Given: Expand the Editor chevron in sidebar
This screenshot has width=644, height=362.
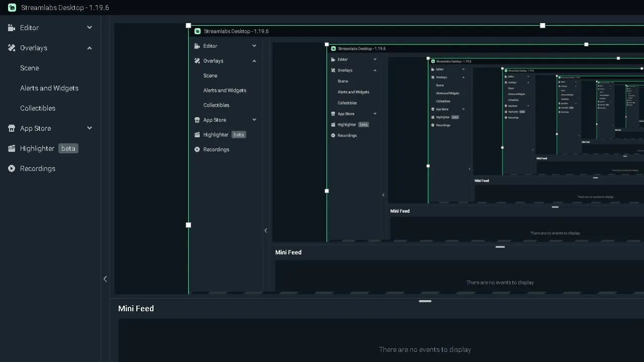Looking at the screenshot, I should 90,28.
